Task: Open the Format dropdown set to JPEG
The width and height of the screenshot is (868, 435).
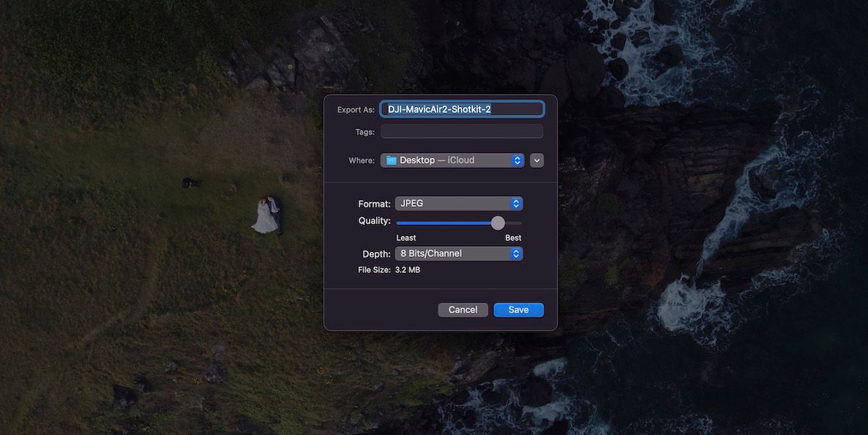Action: click(x=459, y=203)
